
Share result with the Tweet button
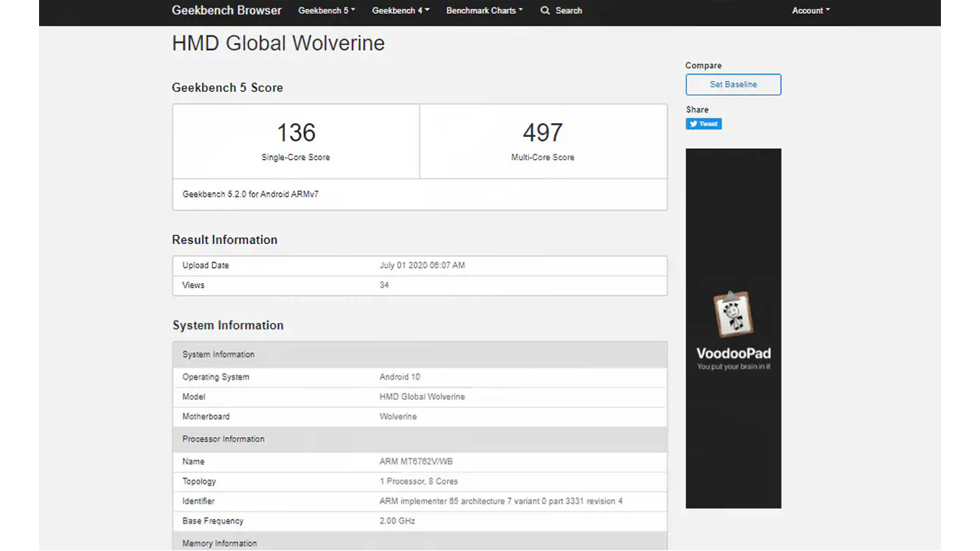pyautogui.click(x=704, y=124)
